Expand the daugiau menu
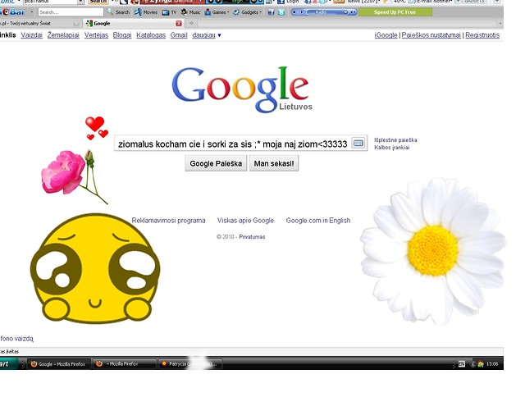 pos(207,35)
